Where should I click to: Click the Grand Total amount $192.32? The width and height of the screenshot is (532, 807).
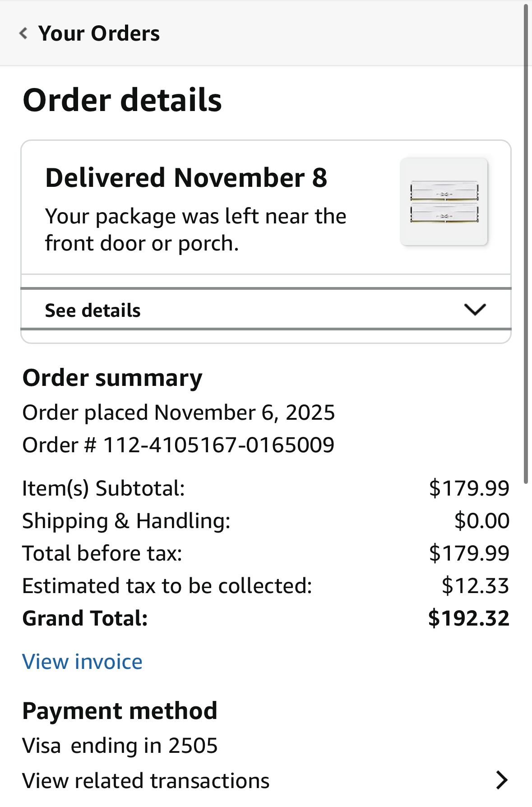[x=468, y=618]
